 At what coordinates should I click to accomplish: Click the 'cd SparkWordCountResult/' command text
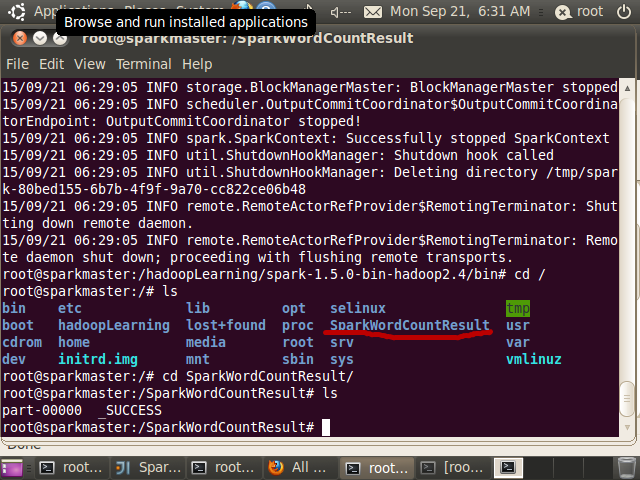coord(258,376)
